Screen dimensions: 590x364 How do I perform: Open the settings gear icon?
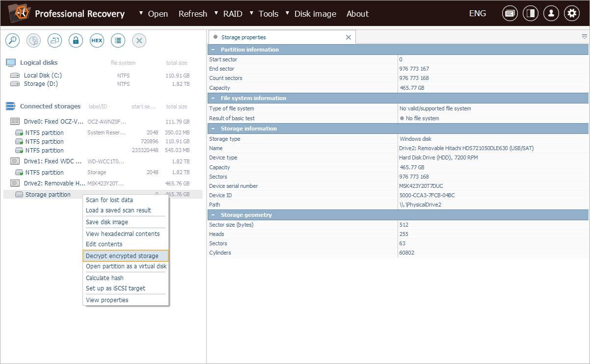click(571, 14)
